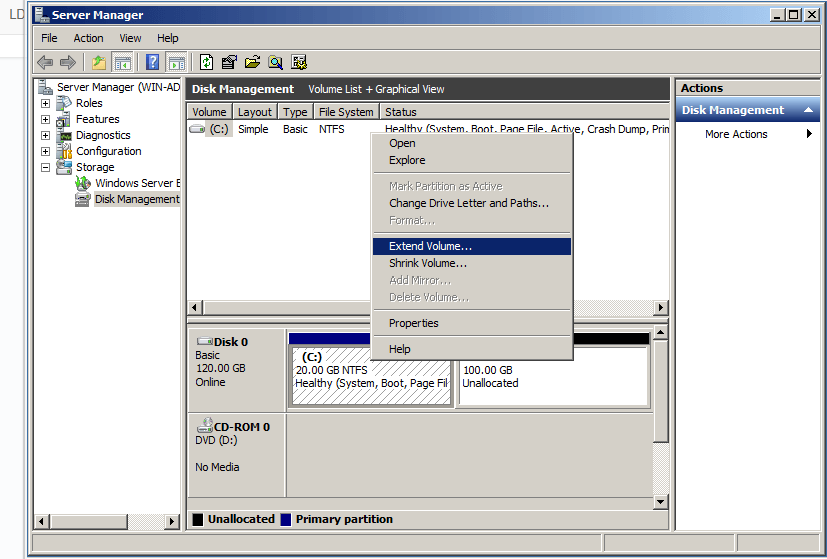Sort by the Type column header
The width and height of the screenshot is (827, 559).
coord(295,112)
